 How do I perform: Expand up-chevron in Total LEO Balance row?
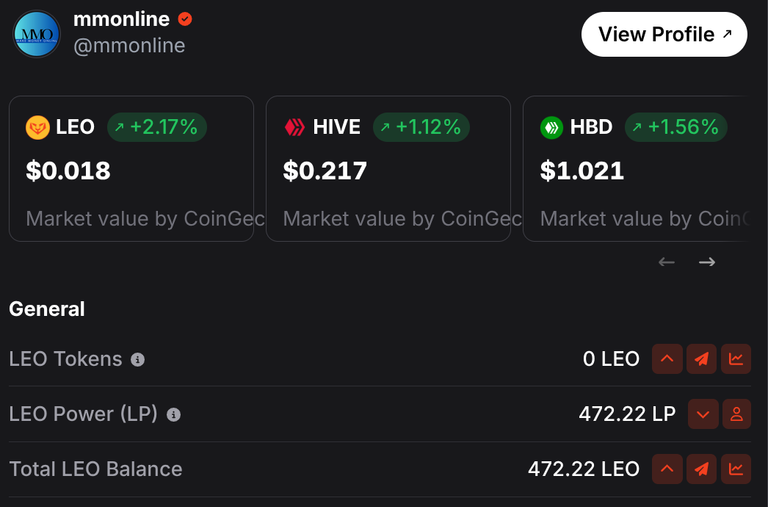667,469
